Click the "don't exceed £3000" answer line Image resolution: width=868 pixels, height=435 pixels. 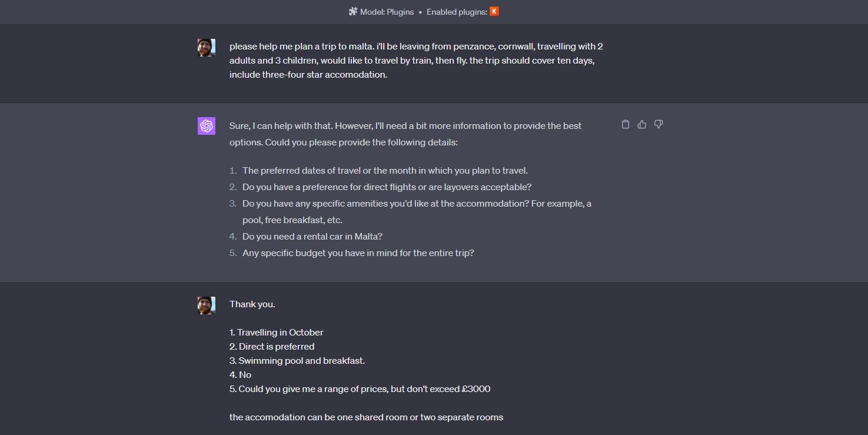tap(360, 389)
